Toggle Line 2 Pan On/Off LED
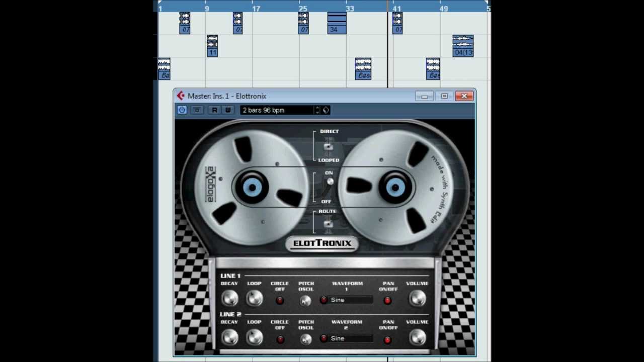Viewport: 644px width, 362px height. pos(387,339)
